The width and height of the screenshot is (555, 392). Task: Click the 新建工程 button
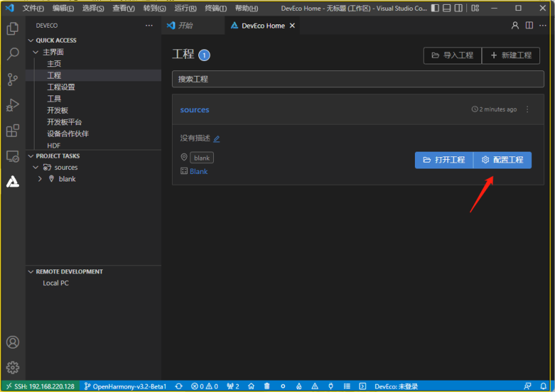511,56
